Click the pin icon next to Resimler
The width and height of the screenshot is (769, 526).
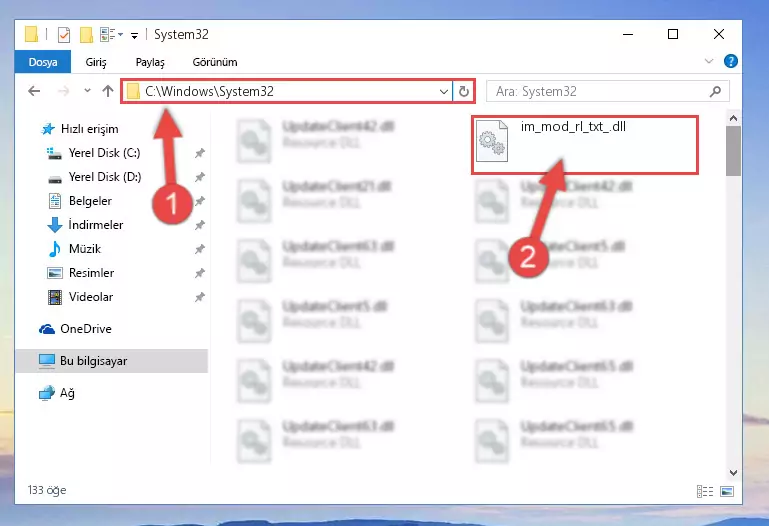tap(200, 273)
